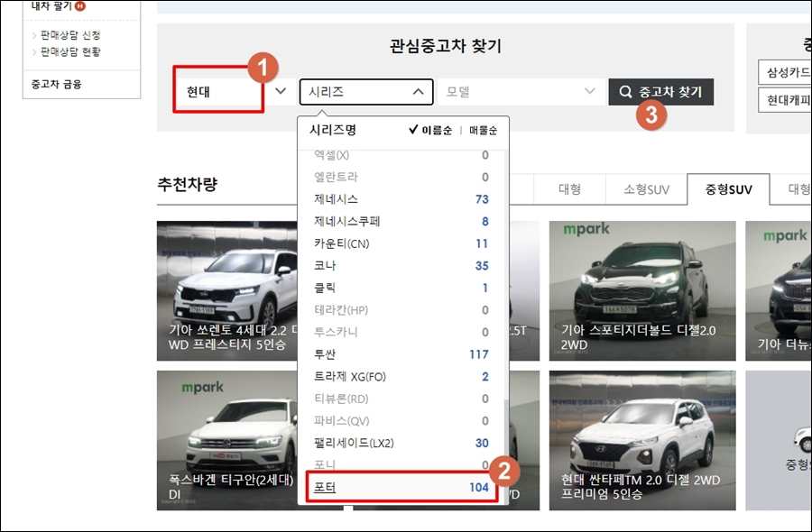Sort series list by 이름순
The height and width of the screenshot is (532, 812).
[430, 130]
